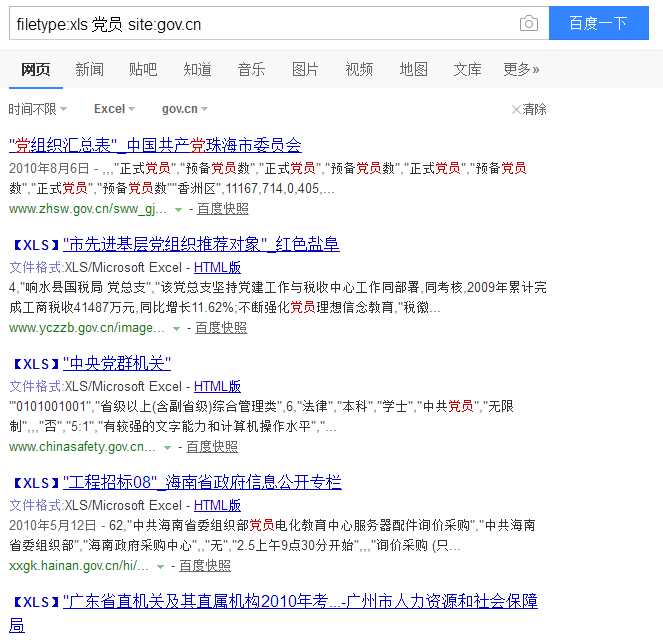Open 百度快照 for the yczzb.gov.cn result
This screenshot has height=640, width=663.
click(221, 328)
